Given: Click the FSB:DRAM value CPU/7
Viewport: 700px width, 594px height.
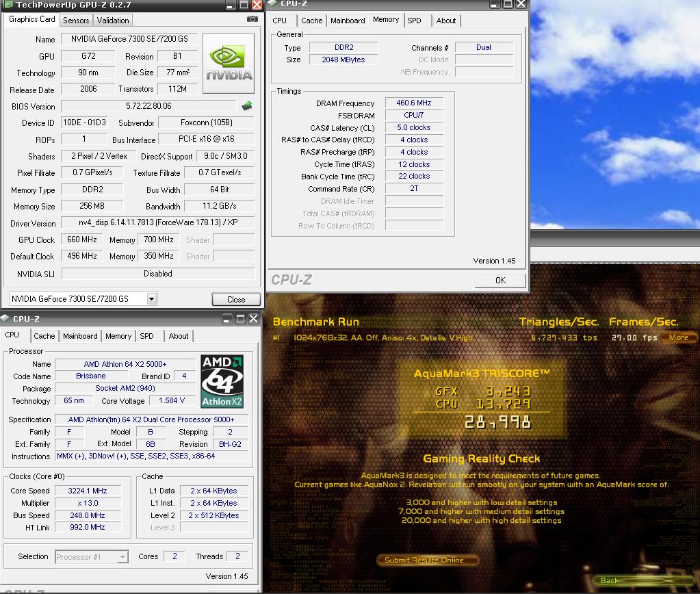Looking at the screenshot, I should 414,115.
